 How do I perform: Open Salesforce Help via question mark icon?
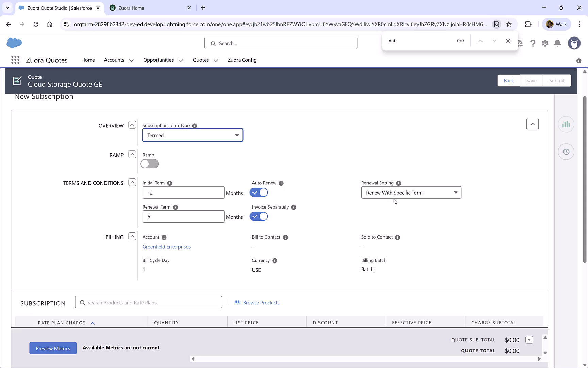(x=533, y=43)
